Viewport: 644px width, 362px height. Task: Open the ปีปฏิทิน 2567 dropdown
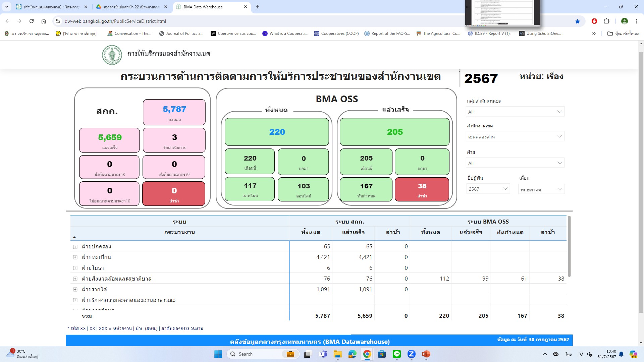pos(488,189)
